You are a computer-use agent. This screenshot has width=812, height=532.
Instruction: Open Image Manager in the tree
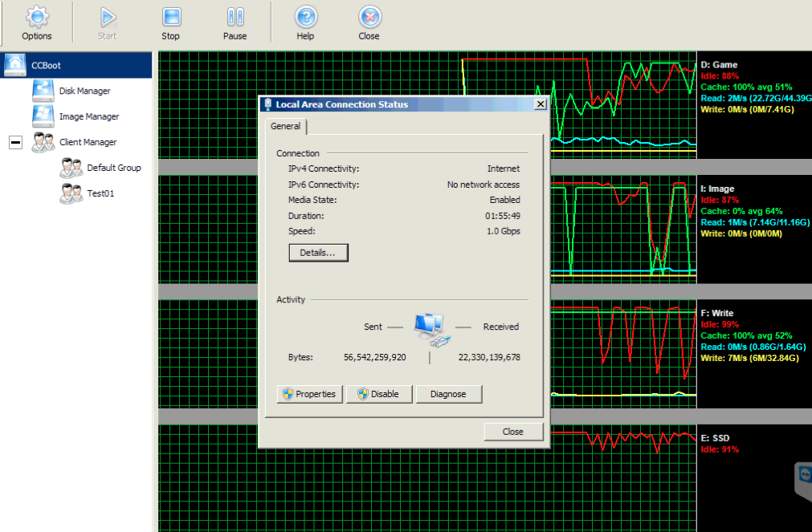88,116
